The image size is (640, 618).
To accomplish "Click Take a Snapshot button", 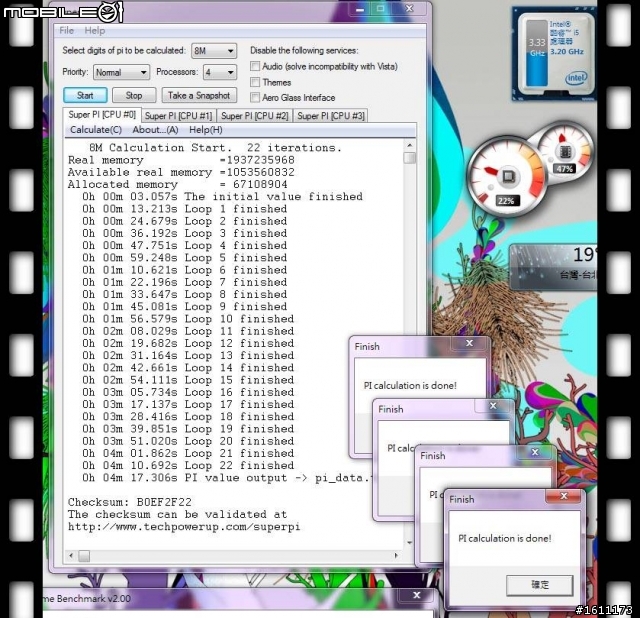I will coord(199,95).
